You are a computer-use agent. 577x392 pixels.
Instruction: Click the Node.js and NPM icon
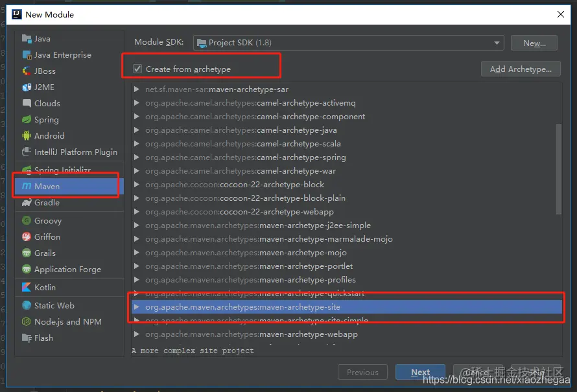[27, 322]
